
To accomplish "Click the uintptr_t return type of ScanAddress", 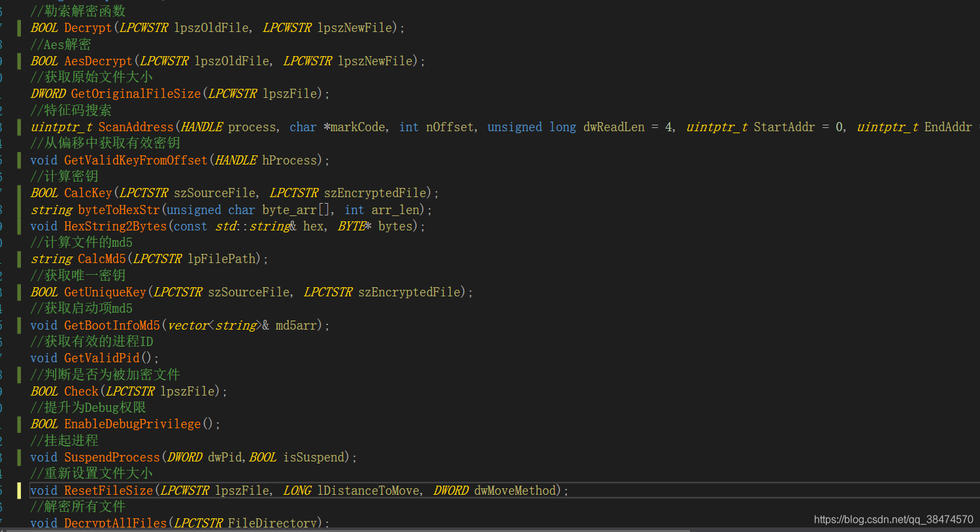I will pyautogui.click(x=61, y=127).
